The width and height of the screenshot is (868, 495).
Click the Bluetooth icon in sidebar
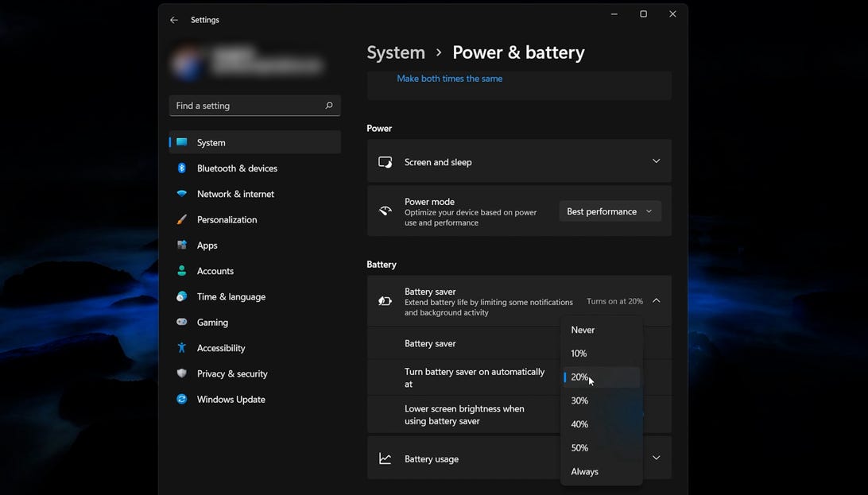181,168
